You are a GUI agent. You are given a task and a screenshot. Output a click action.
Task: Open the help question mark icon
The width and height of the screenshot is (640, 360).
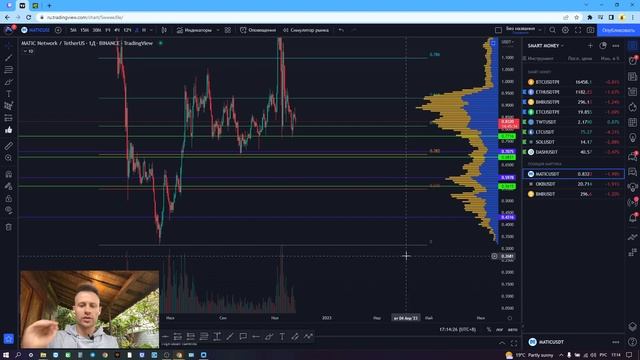633,342
